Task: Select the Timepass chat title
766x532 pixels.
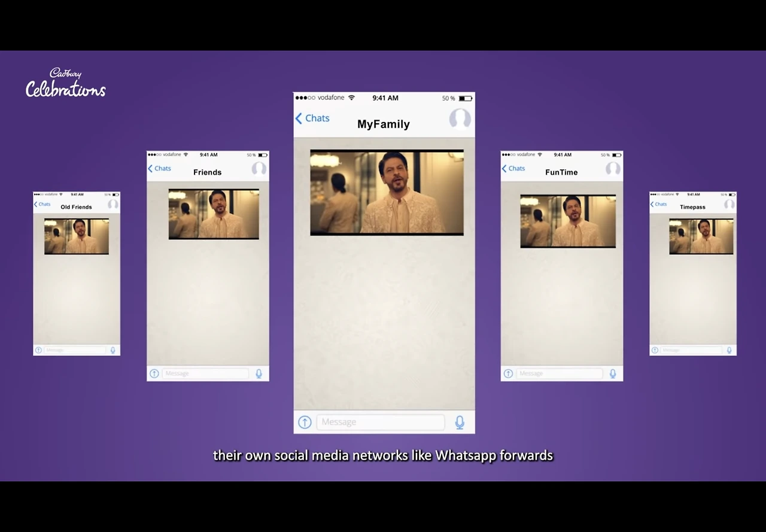Action: [692, 207]
